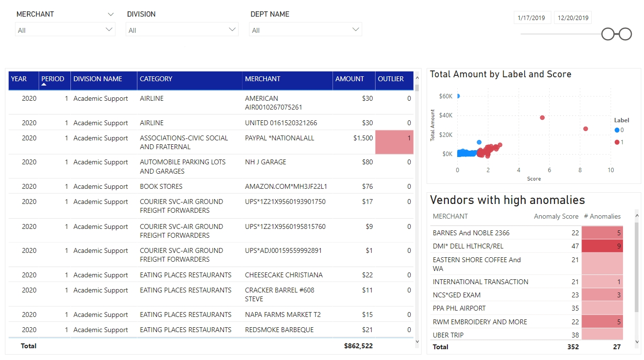Click the highlighted outlier cell for PAYPAL

point(394,142)
